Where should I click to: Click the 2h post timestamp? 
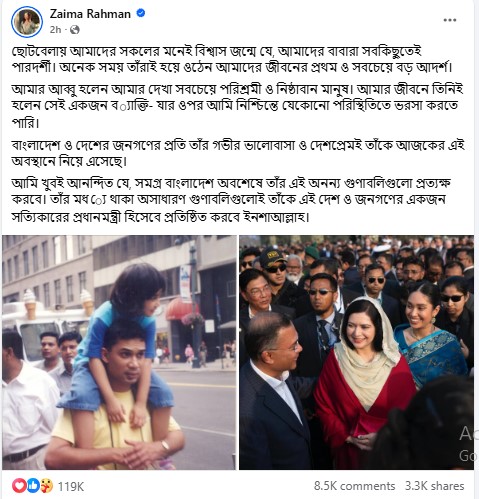pos(55,30)
